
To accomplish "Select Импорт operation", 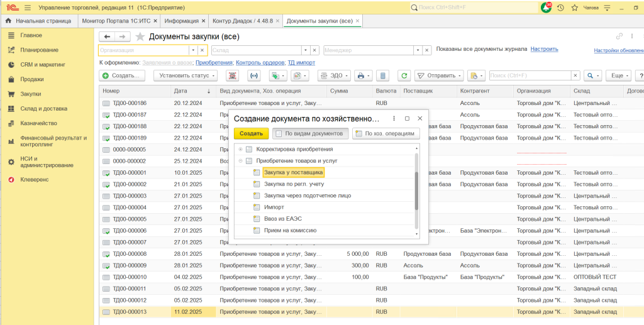I will [x=274, y=207].
